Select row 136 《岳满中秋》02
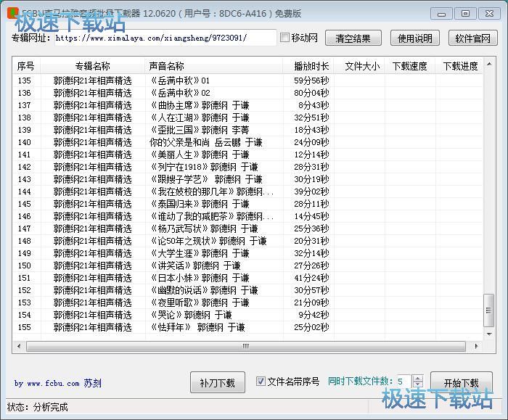Viewport: 508px width, 420px height. tap(248, 93)
